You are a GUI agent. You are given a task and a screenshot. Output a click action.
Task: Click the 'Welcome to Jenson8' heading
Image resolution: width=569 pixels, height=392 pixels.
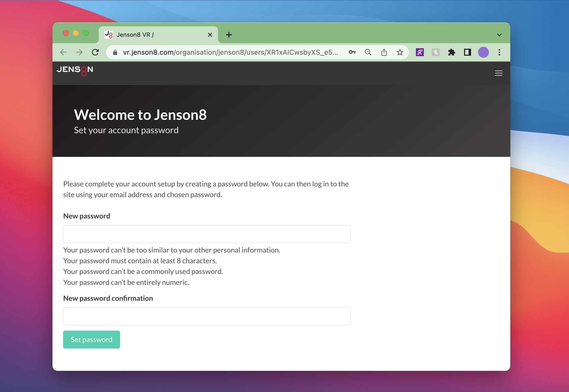(x=140, y=115)
